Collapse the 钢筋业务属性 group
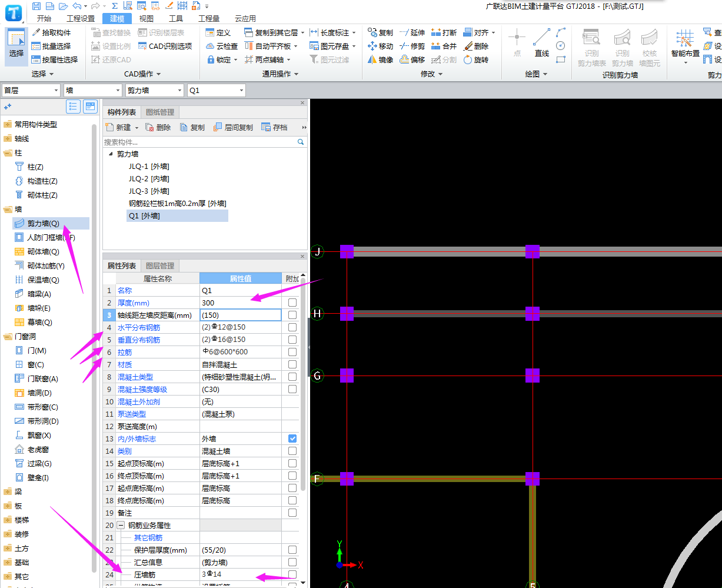Viewport: 722px width, 588px height. pyautogui.click(x=121, y=525)
